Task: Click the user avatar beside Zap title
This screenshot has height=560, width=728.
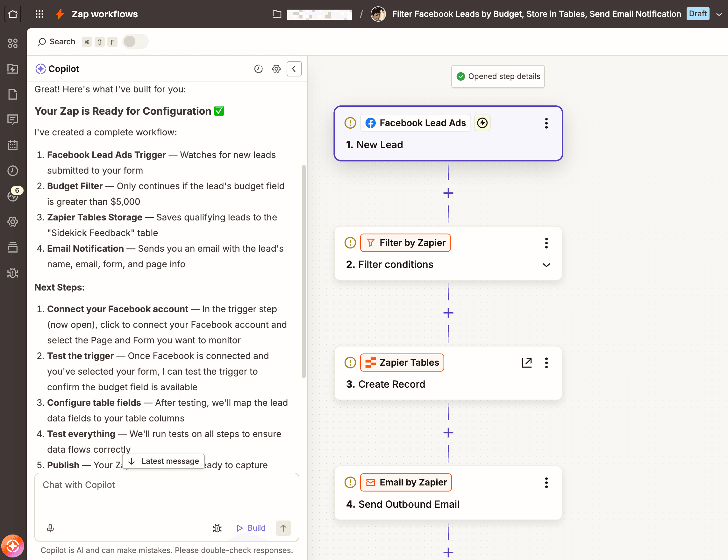Action: [378, 14]
